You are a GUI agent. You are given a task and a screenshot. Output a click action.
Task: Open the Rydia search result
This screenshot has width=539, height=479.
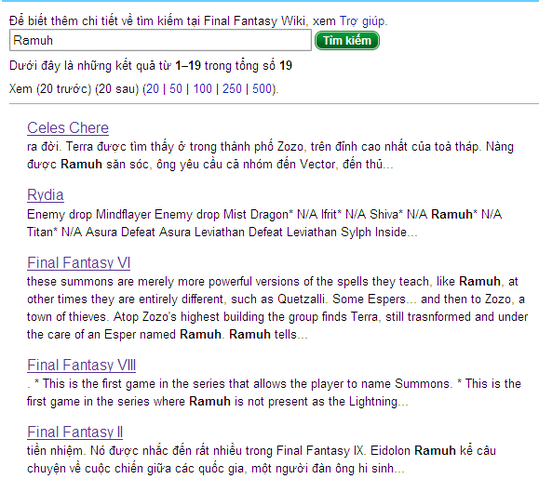pos(45,195)
